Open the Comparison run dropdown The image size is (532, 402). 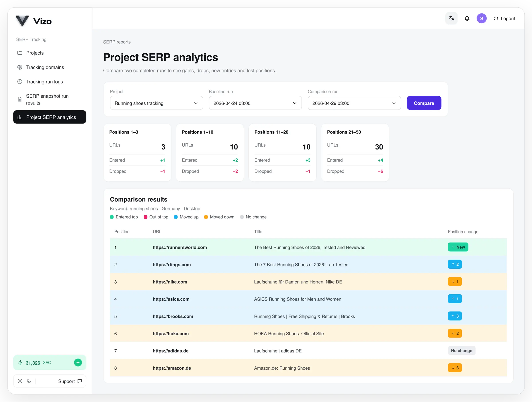[354, 103]
